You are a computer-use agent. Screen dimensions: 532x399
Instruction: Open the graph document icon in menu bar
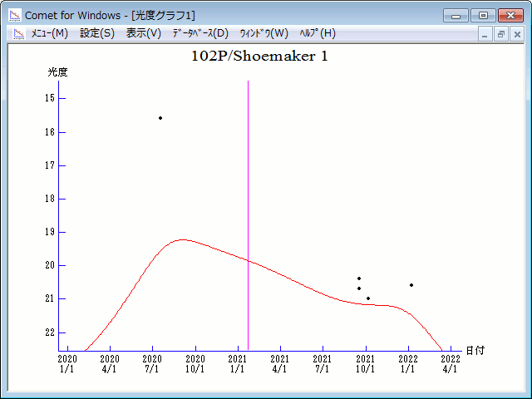coord(17,33)
